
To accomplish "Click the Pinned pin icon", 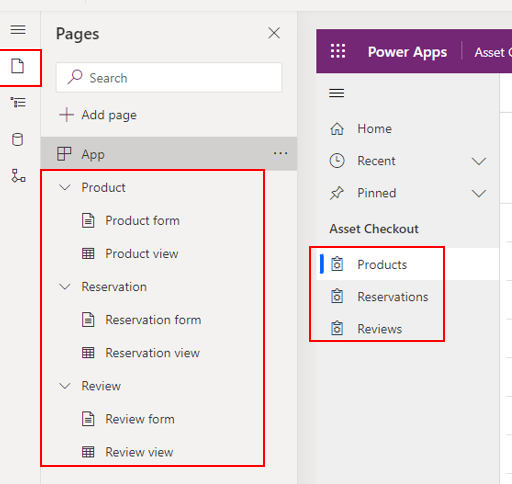I will tap(337, 193).
